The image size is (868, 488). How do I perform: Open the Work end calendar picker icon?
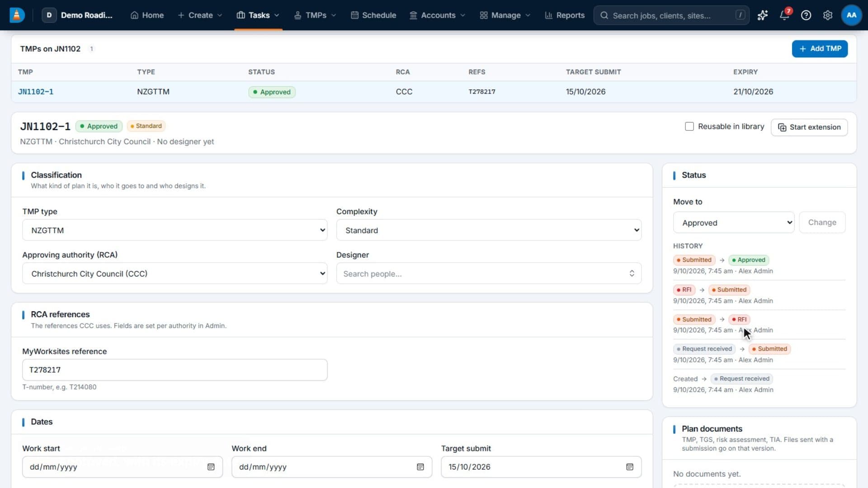click(x=420, y=467)
